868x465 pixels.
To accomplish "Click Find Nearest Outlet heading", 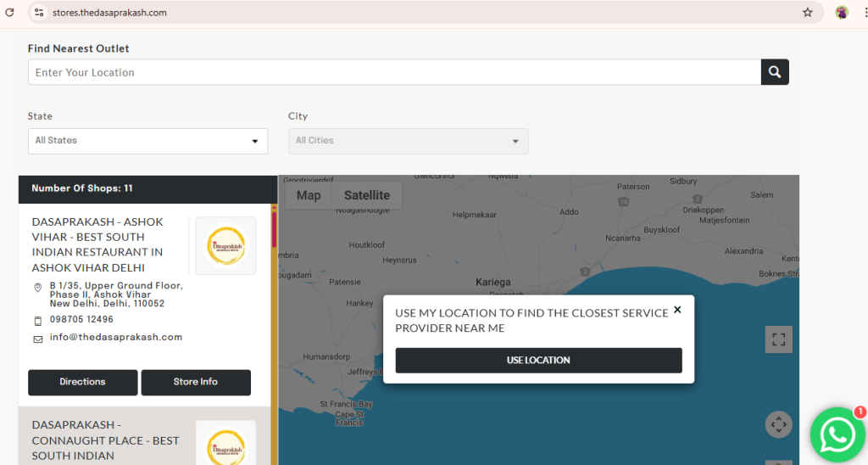I will 79,48.
